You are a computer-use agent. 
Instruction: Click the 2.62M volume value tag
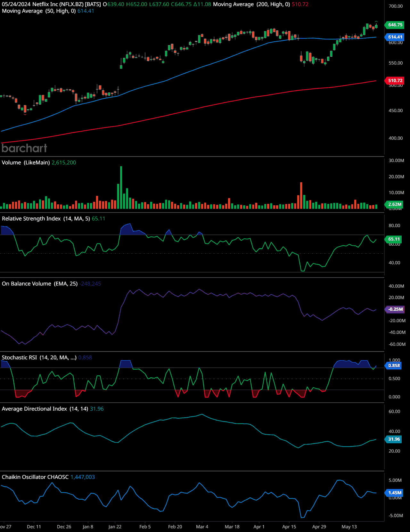395,204
